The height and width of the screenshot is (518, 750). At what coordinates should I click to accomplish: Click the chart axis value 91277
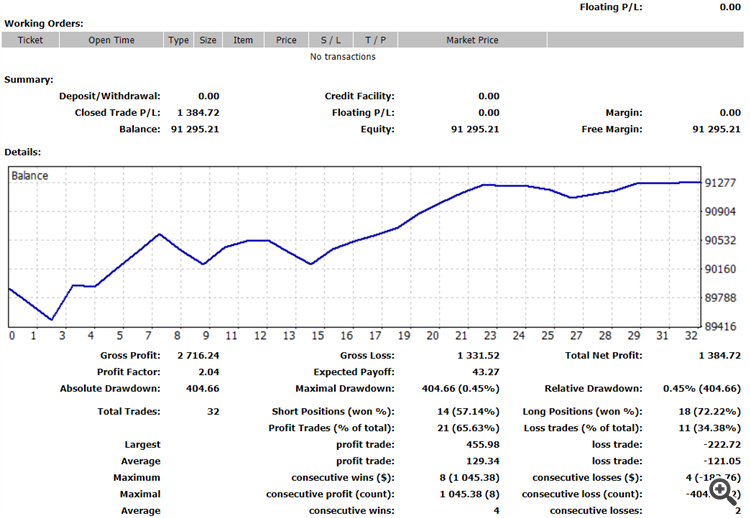(x=720, y=183)
